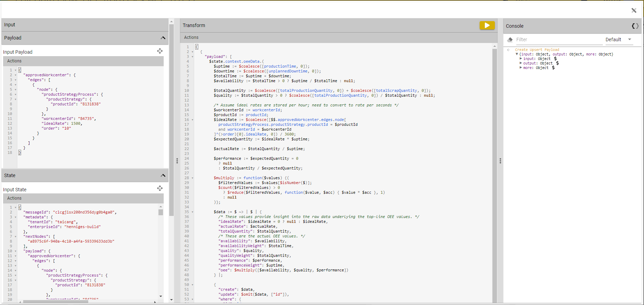
Task: Clear the console with the eraser icon
Action: [x=510, y=40]
